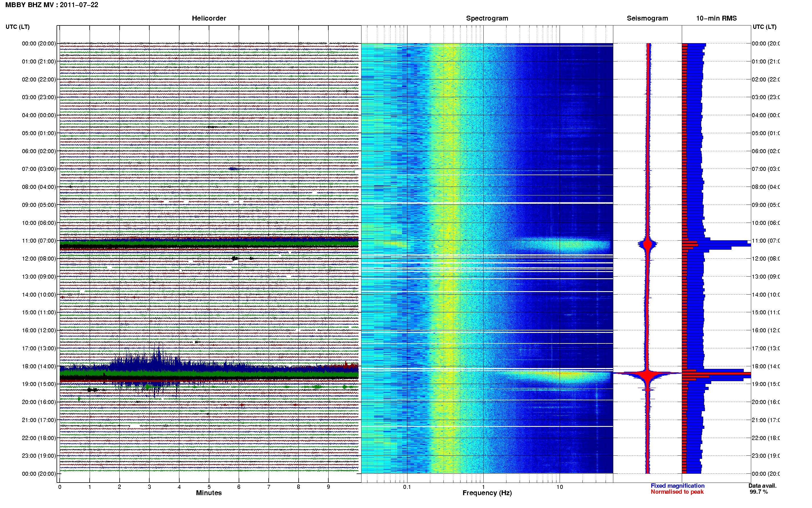
Task: Click the left-axis 22:00 (18:00) time label
Action: coord(39,438)
